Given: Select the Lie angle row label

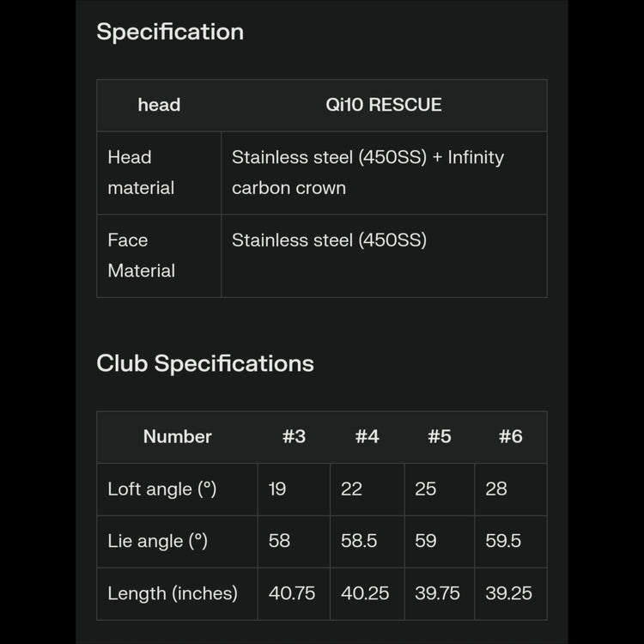Looking at the screenshot, I should pos(157,541).
